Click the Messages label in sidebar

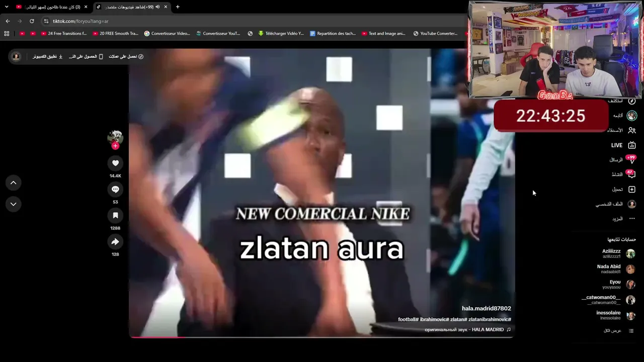[x=616, y=160]
